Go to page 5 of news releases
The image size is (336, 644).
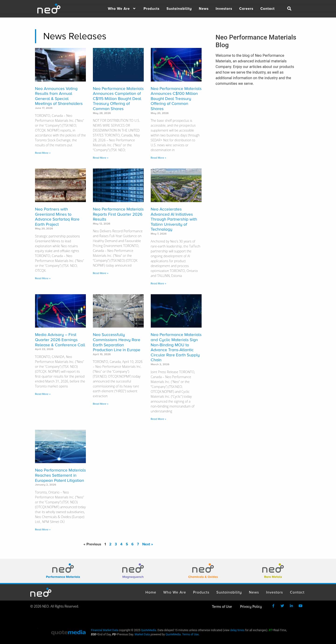pyautogui.click(x=127, y=544)
